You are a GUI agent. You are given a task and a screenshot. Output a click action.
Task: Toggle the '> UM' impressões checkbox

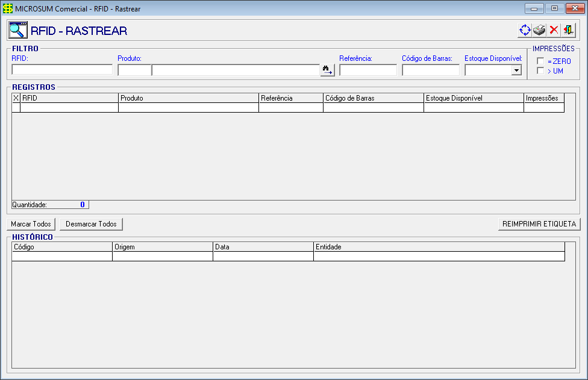540,71
